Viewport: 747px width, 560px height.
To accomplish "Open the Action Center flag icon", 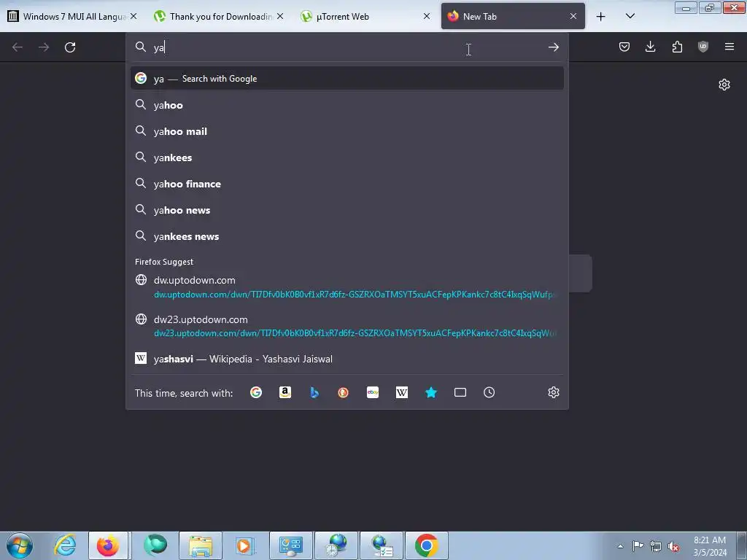I will pos(638,545).
